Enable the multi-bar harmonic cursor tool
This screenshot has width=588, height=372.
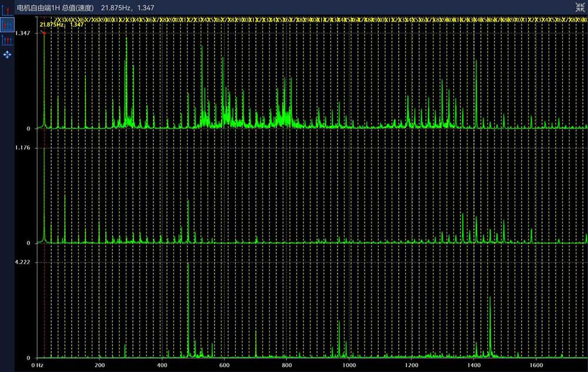click(x=8, y=39)
